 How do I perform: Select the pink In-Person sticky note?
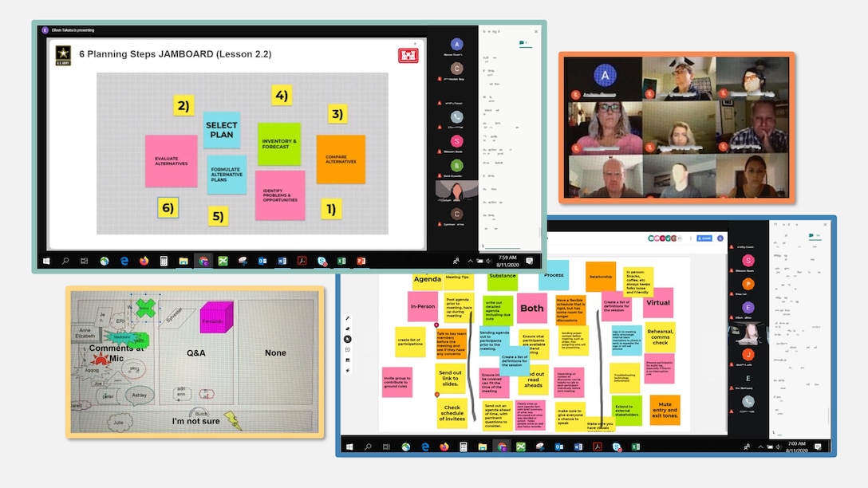tap(423, 306)
